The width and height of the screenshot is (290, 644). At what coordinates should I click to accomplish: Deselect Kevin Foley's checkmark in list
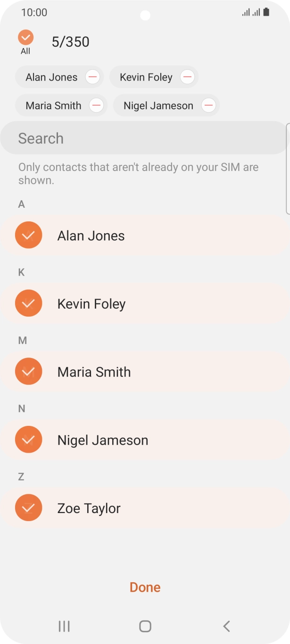[28, 303]
